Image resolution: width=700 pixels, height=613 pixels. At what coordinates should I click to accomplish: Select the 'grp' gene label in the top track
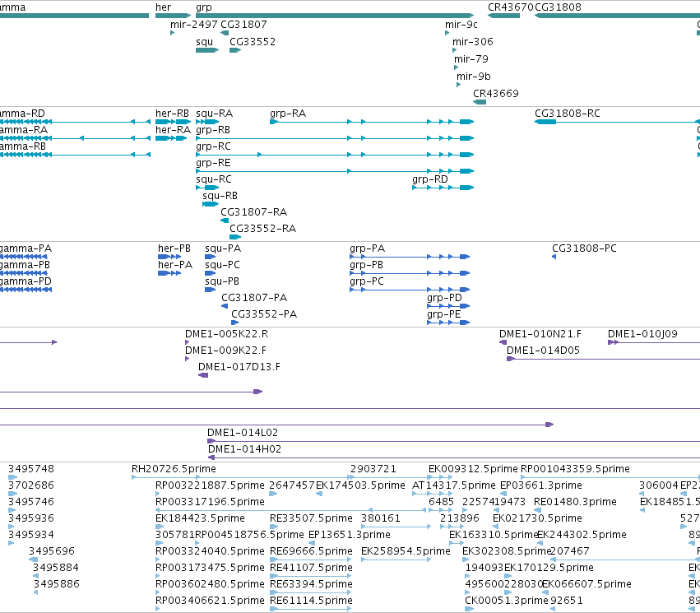[203, 7]
